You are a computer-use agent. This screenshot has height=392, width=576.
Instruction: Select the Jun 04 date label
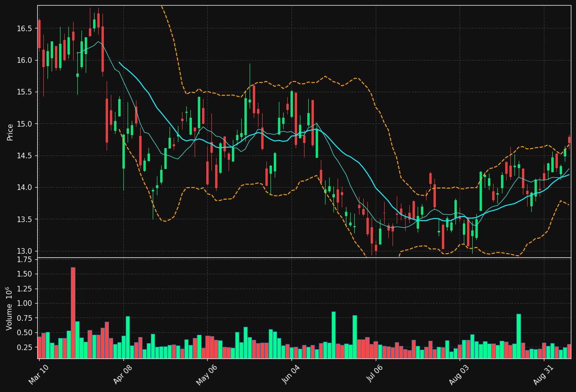291,374
